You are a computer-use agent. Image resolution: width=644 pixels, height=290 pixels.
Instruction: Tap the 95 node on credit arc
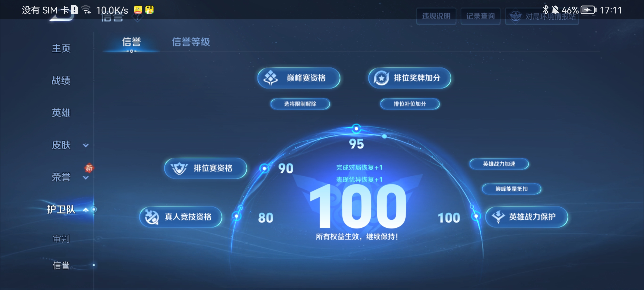click(x=356, y=129)
